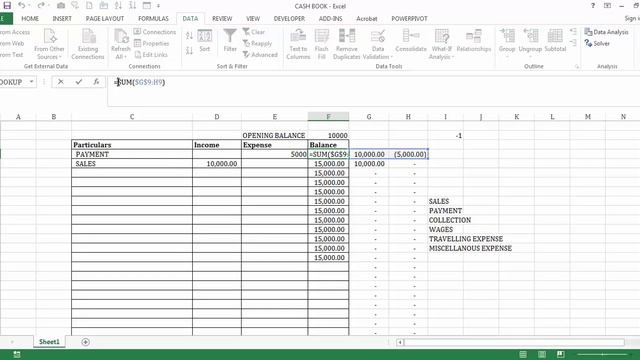Click Connections button
This screenshot has width=640, height=360.
tap(155, 32)
